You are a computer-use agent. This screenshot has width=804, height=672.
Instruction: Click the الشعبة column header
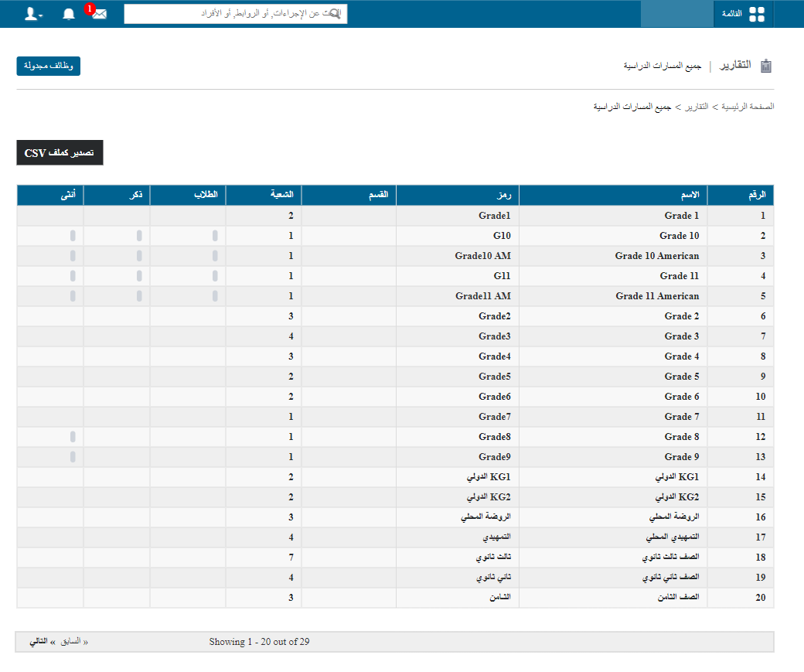coord(264,195)
